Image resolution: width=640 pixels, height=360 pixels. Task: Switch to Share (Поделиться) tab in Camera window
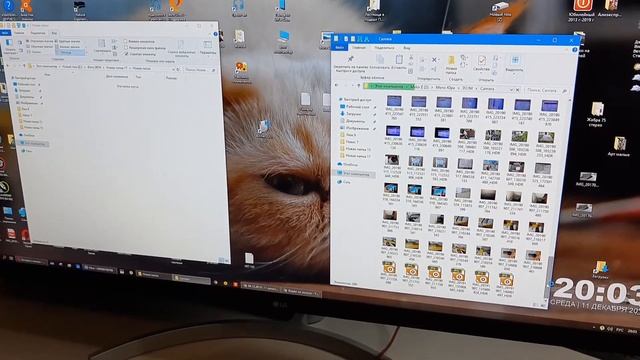pyautogui.click(x=384, y=48)
